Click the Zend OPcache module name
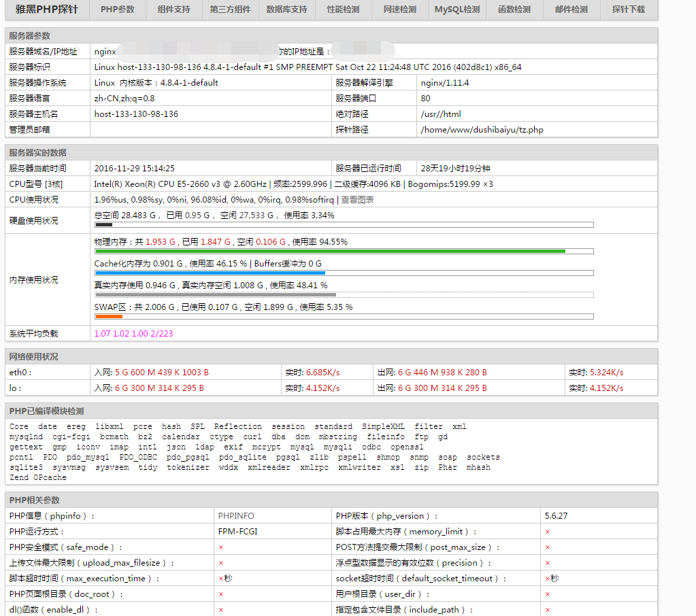This screenshot has height=616, width=696. point(38,477)
